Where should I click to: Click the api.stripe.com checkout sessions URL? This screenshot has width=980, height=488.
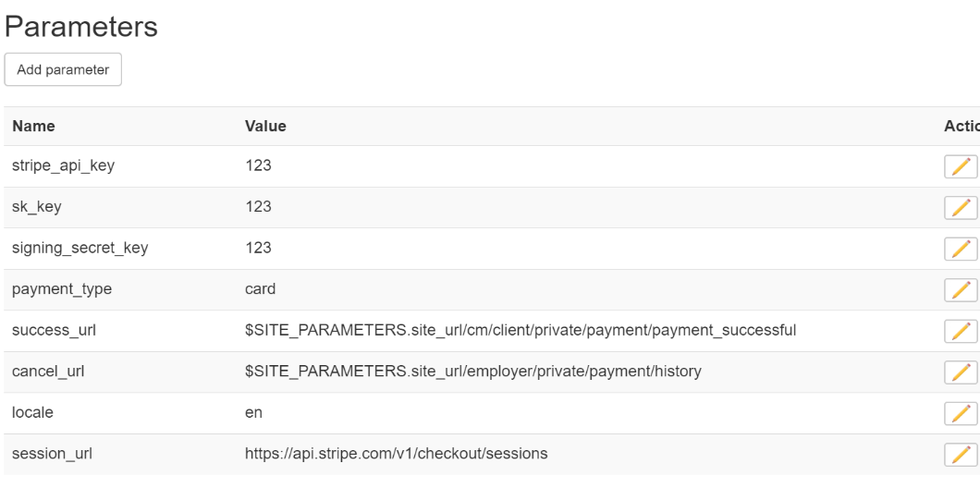click(x=397, y=454)
